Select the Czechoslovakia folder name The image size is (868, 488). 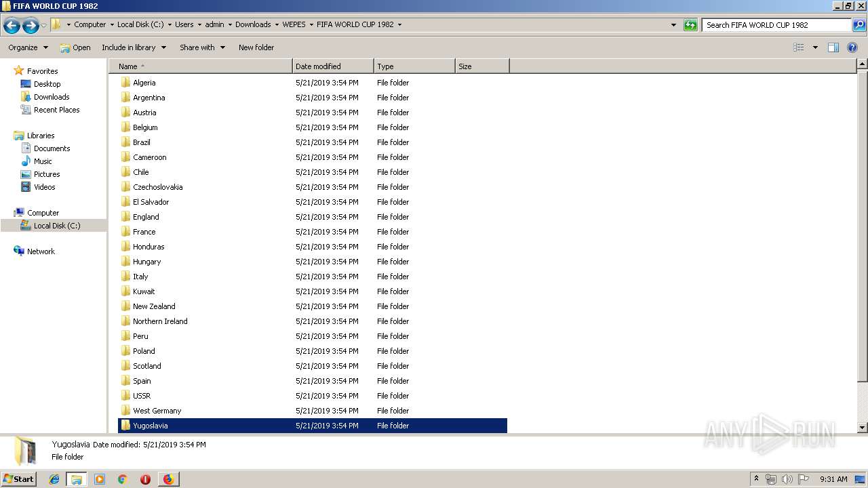(x=157, y=187)
